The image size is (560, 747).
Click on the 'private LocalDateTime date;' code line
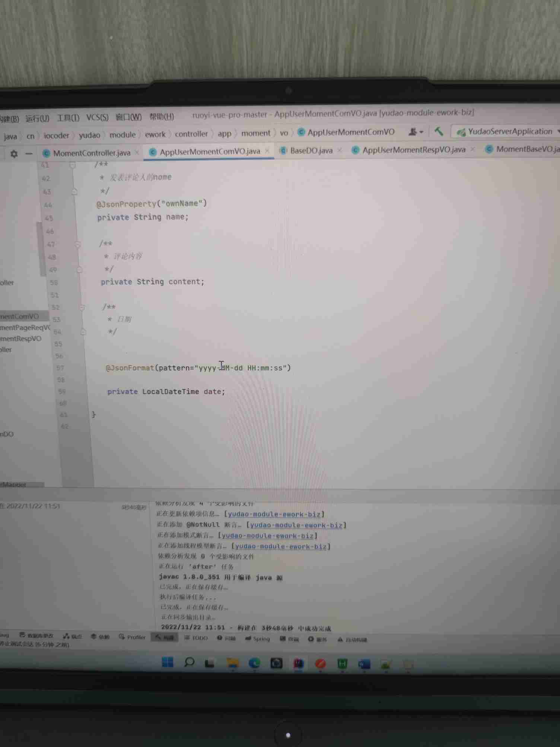pyautogui.click(x=166, y=392)
